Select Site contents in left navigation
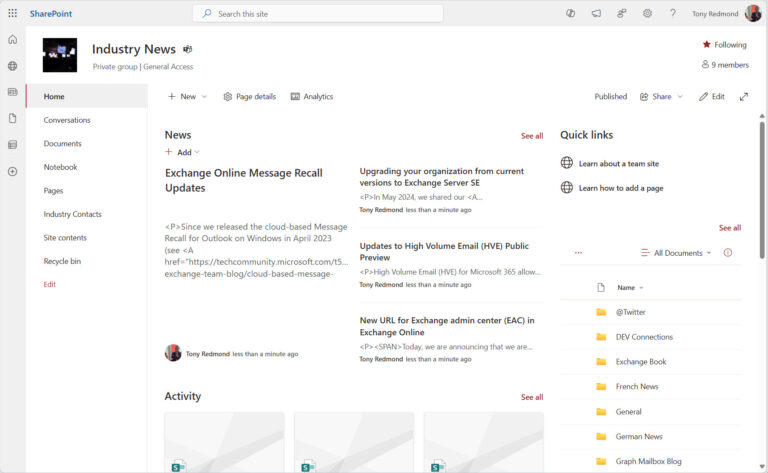 (65, 238)
